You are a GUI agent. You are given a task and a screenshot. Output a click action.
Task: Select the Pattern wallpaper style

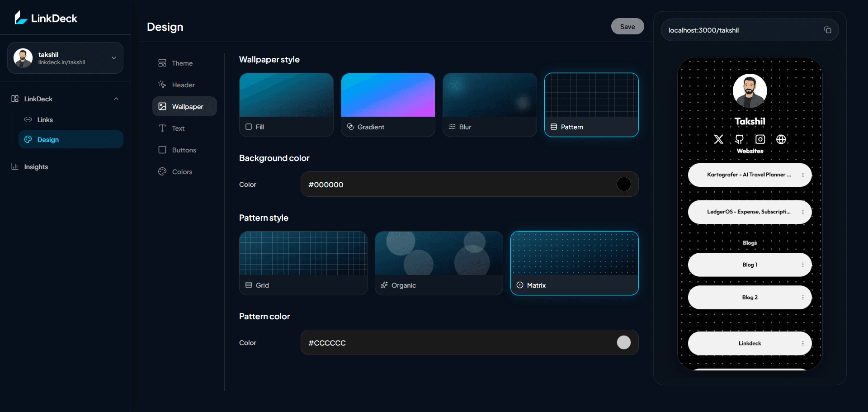pyautogui.click(x=591, y=105)
